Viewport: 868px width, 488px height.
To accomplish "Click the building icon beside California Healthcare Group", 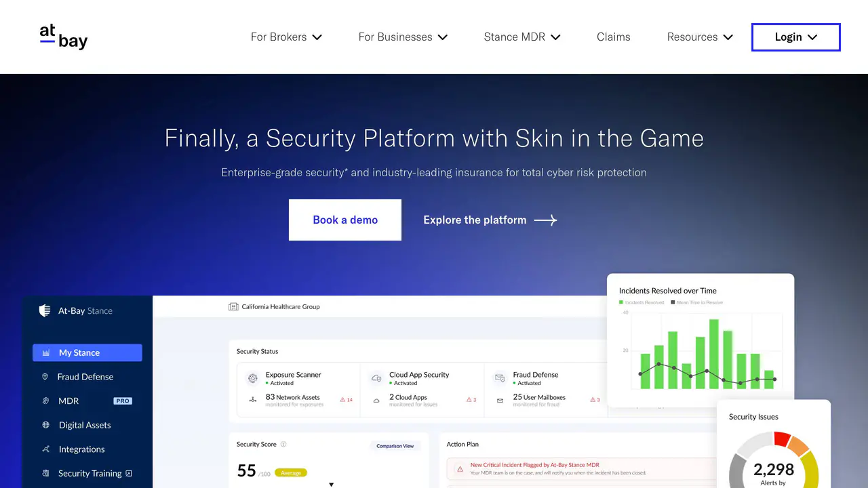I will coord(234,306).
